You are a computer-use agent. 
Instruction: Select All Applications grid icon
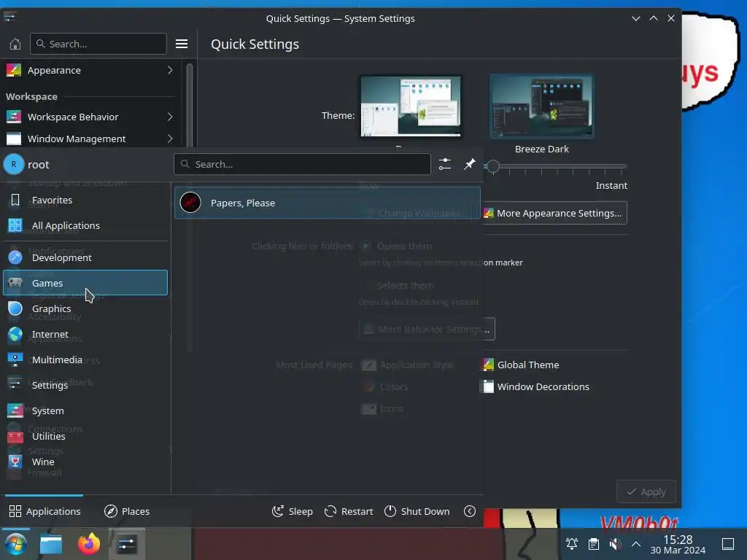tap(15, 225)
